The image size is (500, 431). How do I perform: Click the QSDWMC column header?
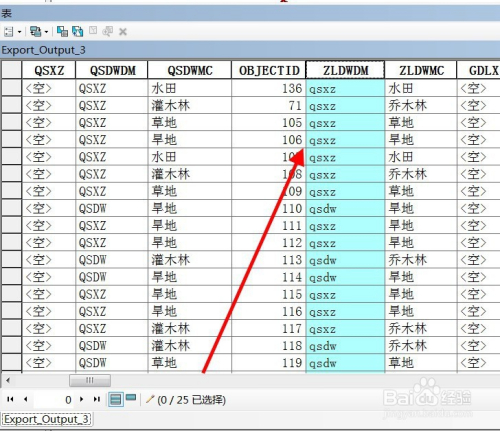point(190,70)
